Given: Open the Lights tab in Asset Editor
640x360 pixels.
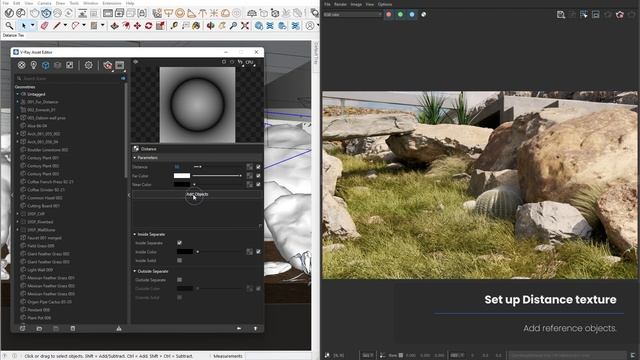Looking at the screenshot, I should point(33,65).
